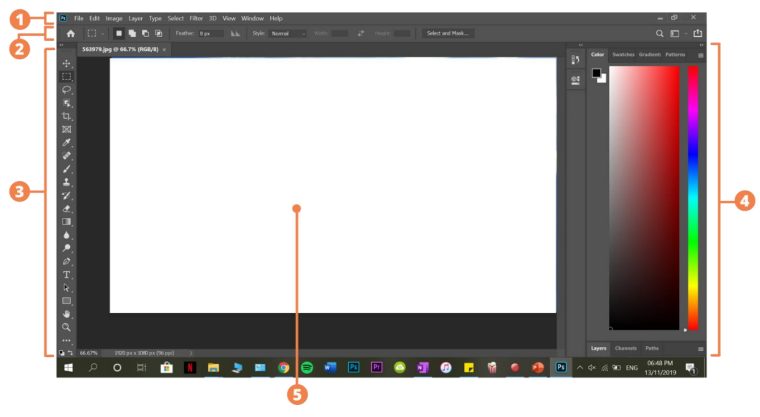Select the Move tool

tap(66, 64)
